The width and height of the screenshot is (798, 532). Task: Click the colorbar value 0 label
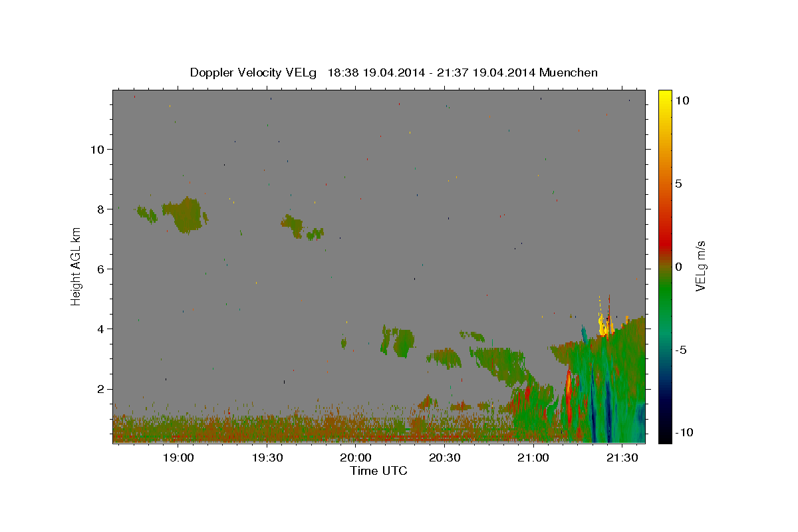(x=678, y=267)
